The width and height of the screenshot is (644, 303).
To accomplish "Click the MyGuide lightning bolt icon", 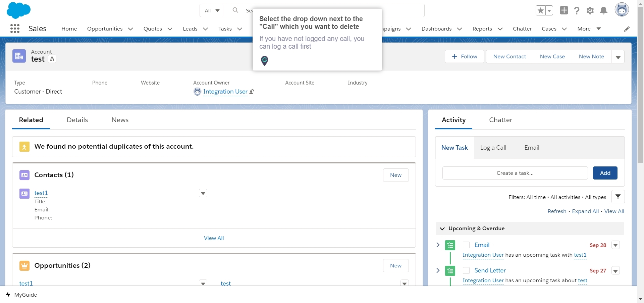I will coord(8,295).
